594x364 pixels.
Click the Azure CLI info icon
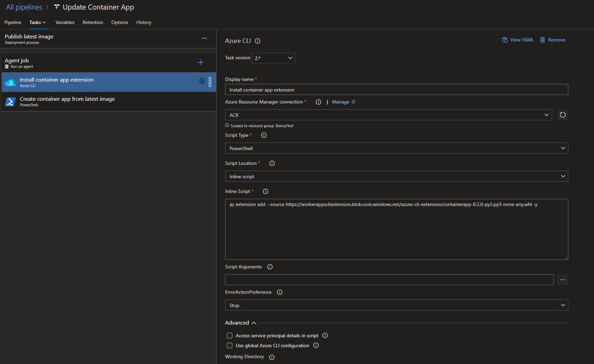coord(258,41)
